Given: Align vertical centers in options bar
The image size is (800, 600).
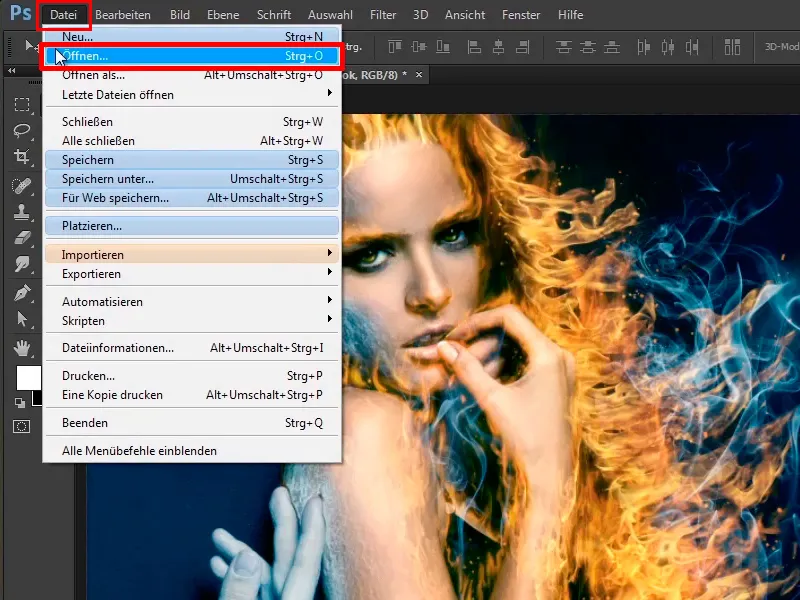Looking at the screenshot, I should [418, 47].
